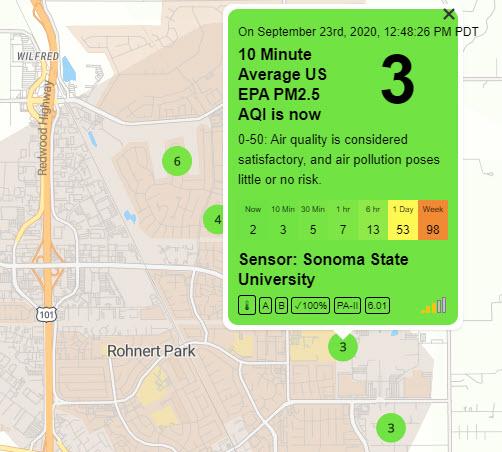The height and width of the screenshot is (452, 502).
Task: Click the marker 3 under the popup
Action: coord(343,347)
